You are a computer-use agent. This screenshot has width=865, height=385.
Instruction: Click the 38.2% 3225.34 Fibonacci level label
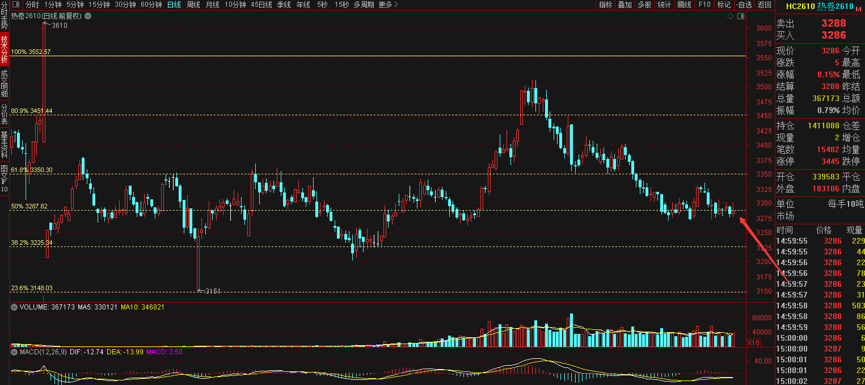point(32,242)
